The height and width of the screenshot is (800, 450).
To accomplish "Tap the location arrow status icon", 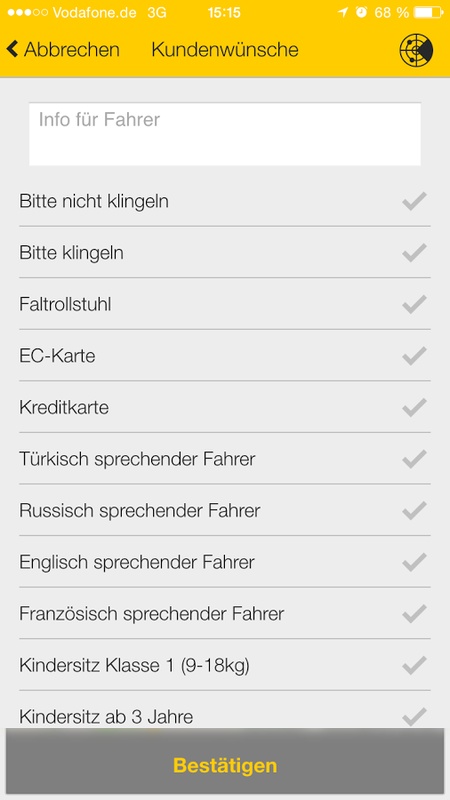I will coord(343,12).
